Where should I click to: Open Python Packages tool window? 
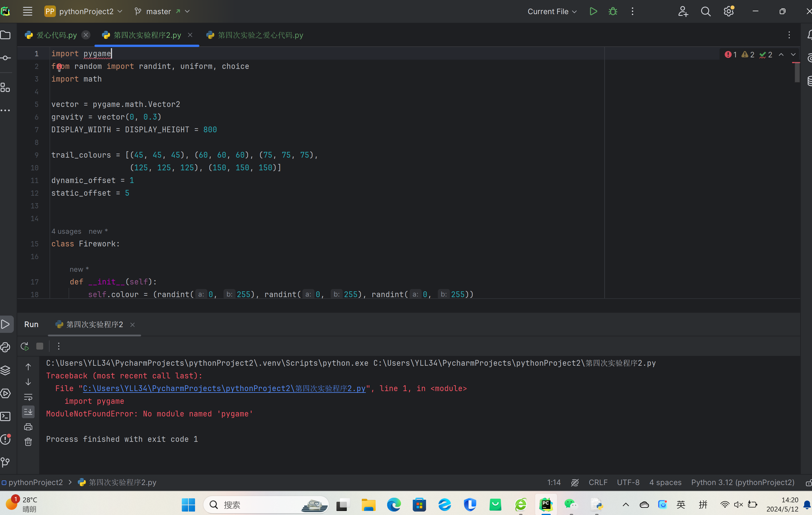[x=5, y=347]
